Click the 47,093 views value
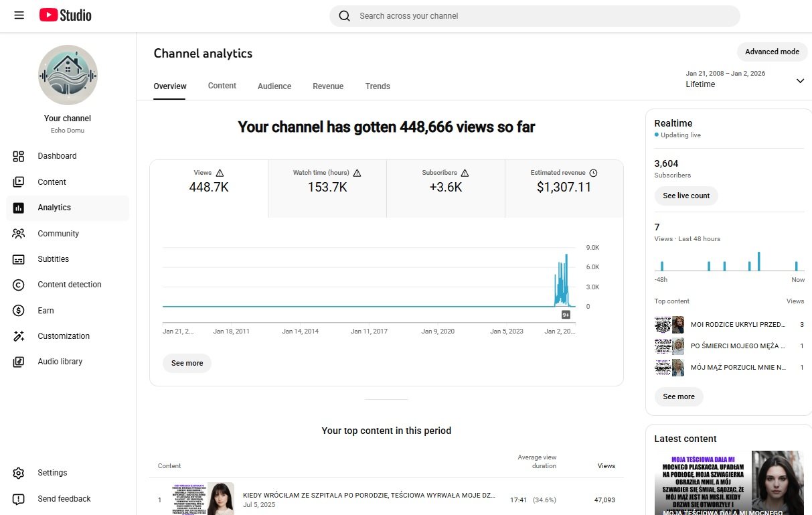 point(604,500)
